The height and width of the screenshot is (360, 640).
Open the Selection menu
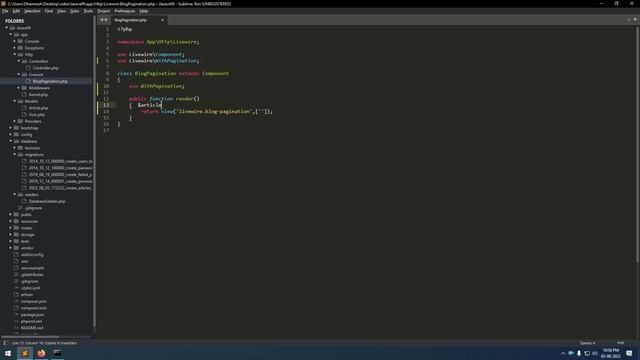click(32, 11)
